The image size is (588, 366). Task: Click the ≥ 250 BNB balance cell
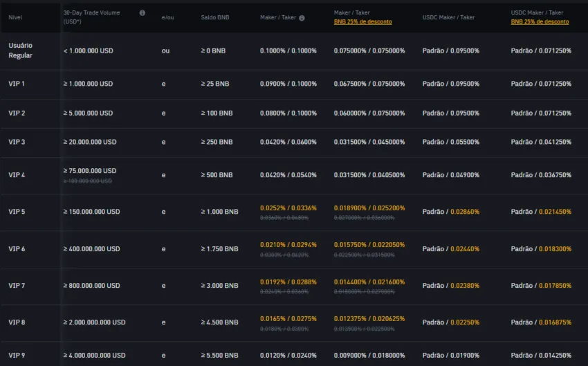click(217, 142)
